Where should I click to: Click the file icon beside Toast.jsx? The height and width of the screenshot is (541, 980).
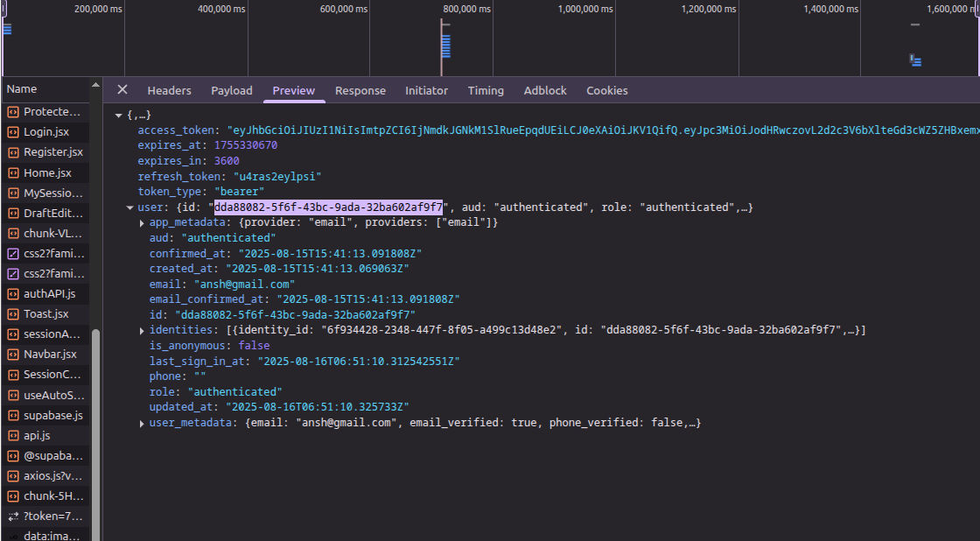tap(12, 314)
